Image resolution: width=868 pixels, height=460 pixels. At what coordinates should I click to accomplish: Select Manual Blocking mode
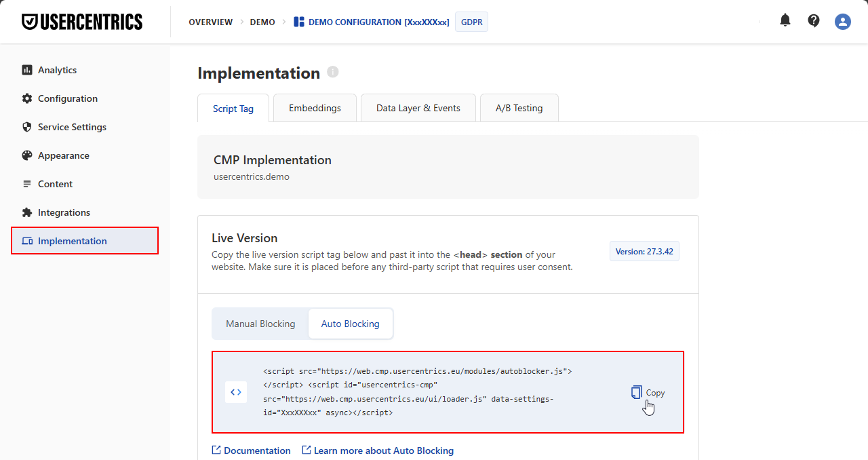pos(260,324)
